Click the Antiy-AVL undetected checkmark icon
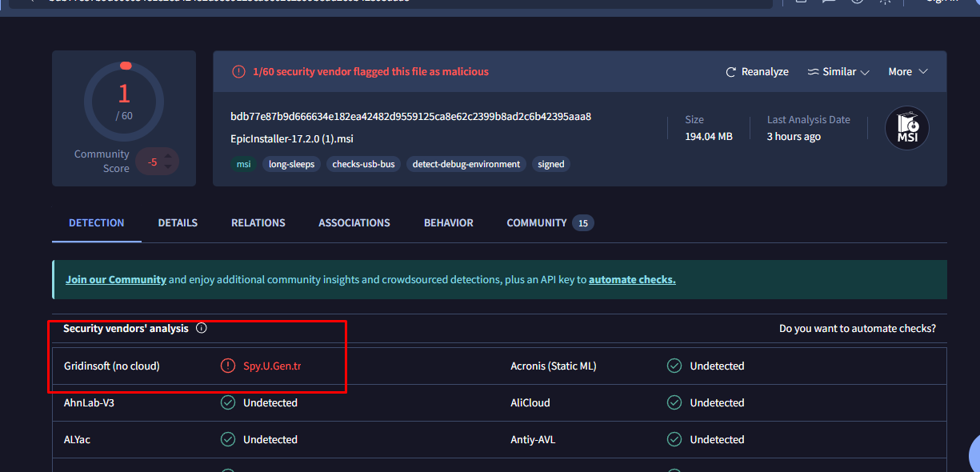The image size is (980, 472). click(674, 440)
